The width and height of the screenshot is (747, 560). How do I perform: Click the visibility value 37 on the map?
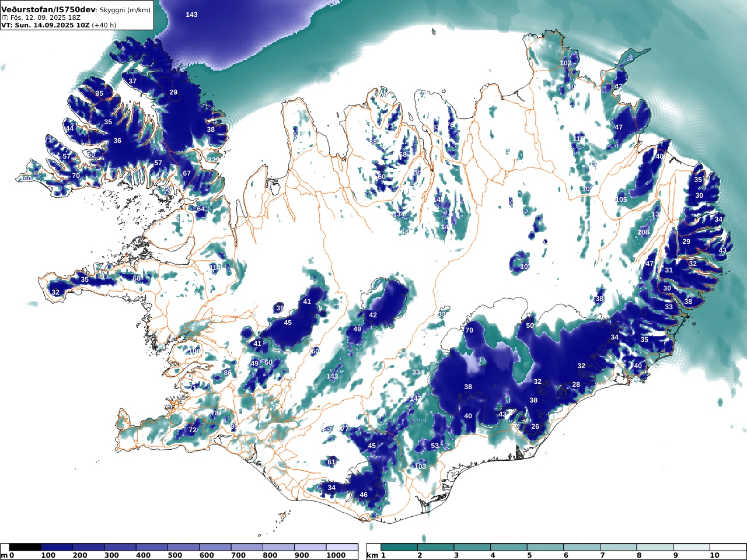pos(132,81)
